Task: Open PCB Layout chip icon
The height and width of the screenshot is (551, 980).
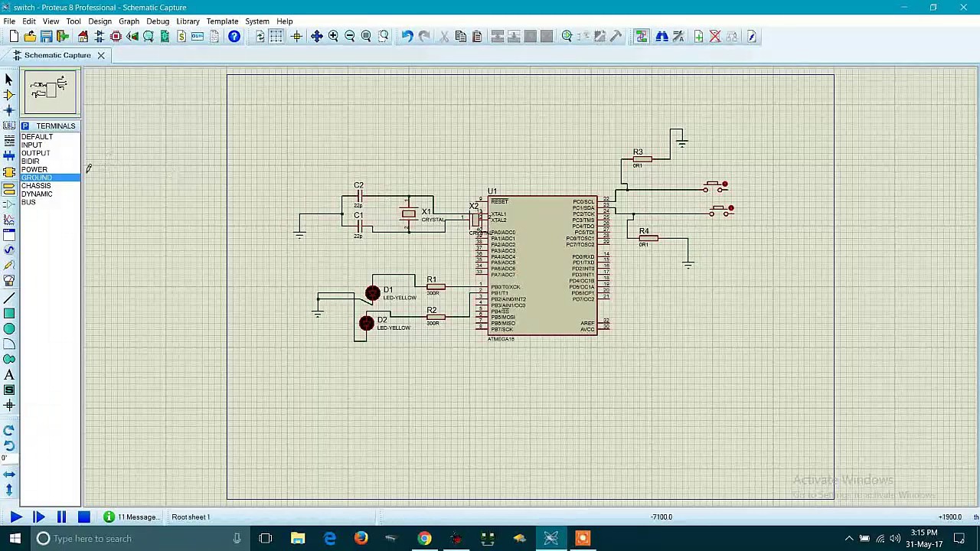Action: point(116,36)
